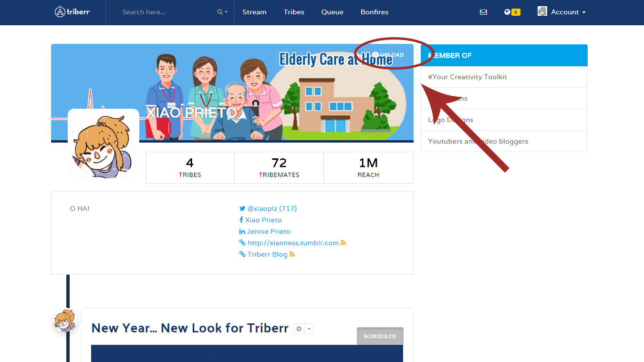Click the RSS icon beside Triberr Blog

coord(292,254)
